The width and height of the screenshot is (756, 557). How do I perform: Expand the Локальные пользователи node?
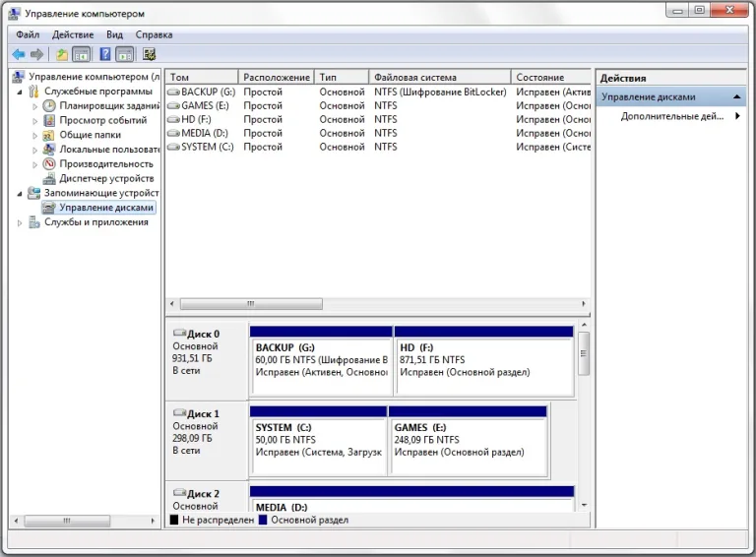pyautogui.click(x=34, y=150)
